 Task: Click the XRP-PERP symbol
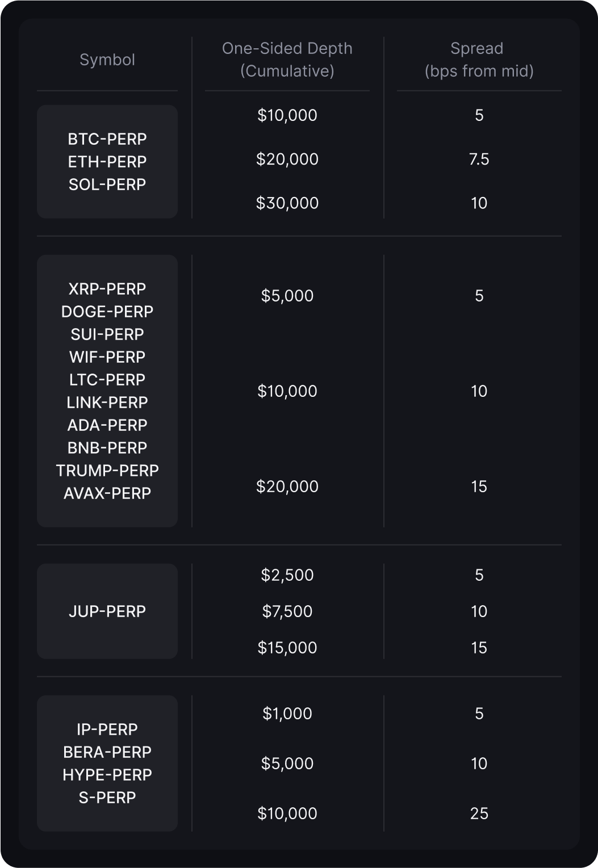pyautogui.click(x=107, y=289)
